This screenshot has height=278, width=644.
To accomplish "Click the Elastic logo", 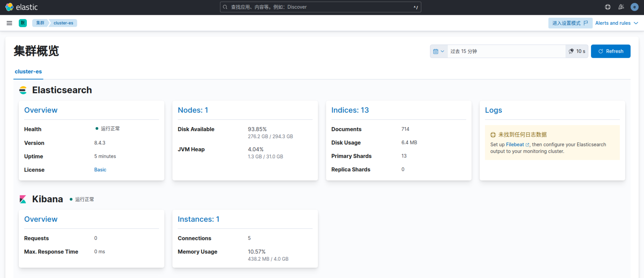I will 21,7.
